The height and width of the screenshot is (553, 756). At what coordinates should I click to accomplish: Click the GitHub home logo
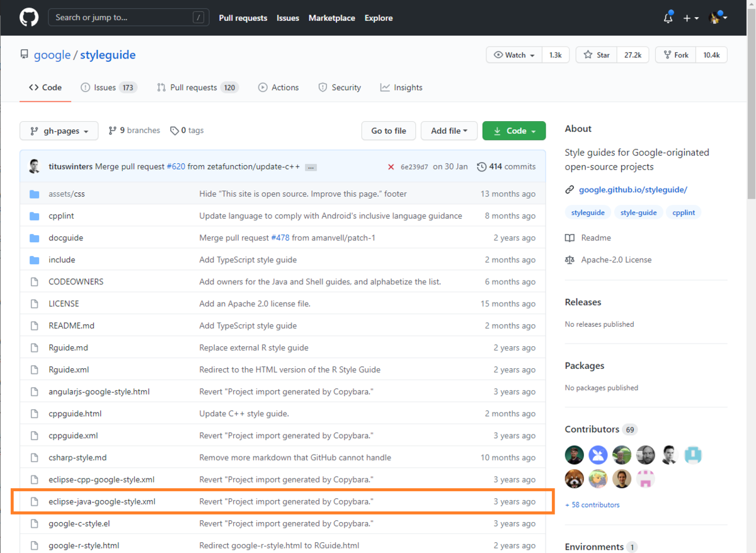(30, 17)
